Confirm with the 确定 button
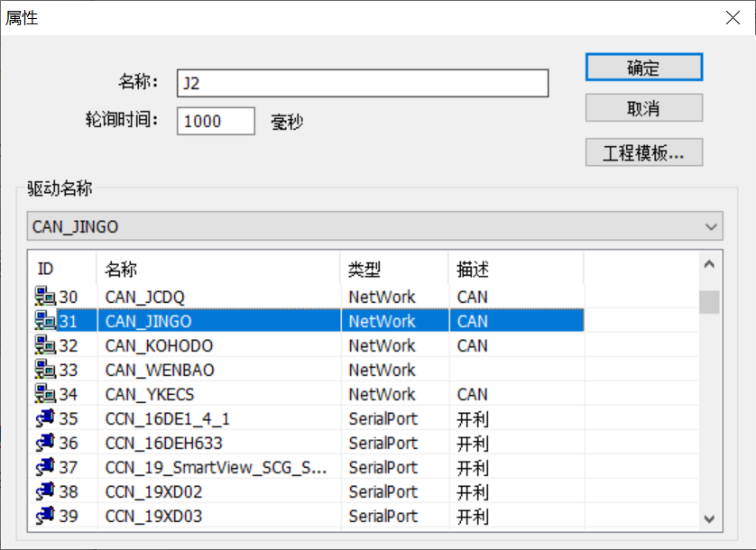The width and height of the screenshot is (756, 550). [x=643, y=68]
